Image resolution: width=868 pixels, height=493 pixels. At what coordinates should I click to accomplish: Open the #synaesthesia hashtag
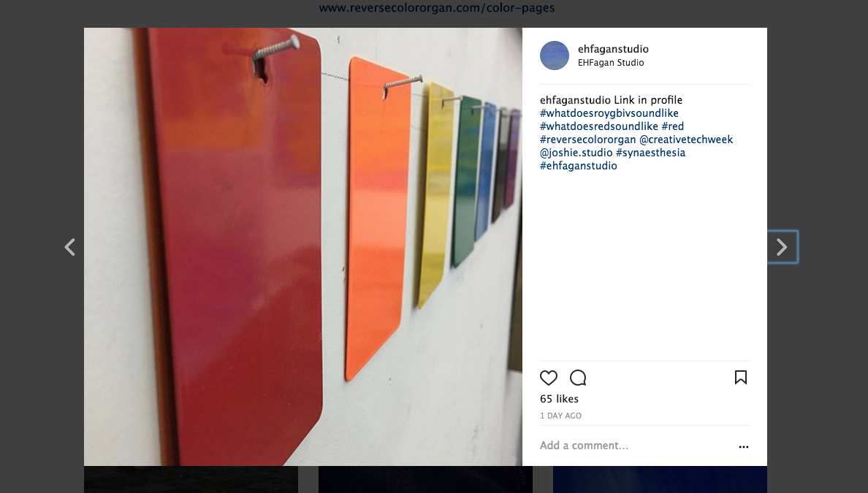click(x=650, y=153)
